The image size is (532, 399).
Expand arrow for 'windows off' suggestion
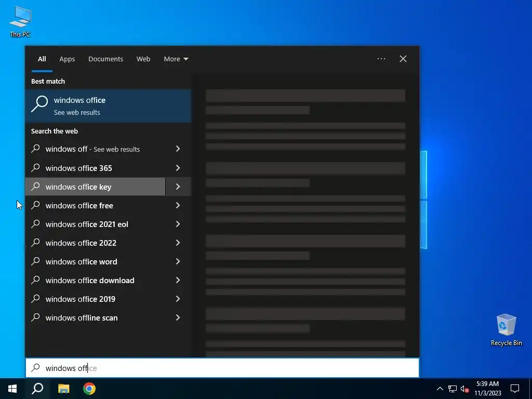(178, 149)
